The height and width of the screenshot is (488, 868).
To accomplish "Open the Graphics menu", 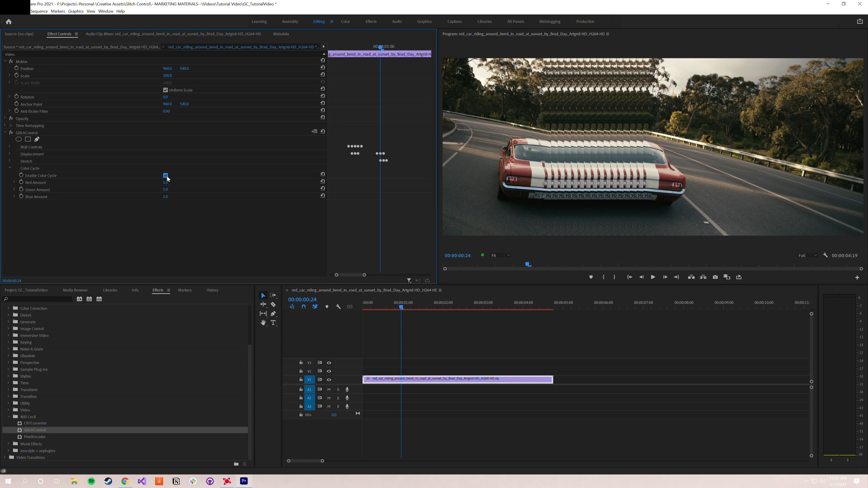I will 75,11.
